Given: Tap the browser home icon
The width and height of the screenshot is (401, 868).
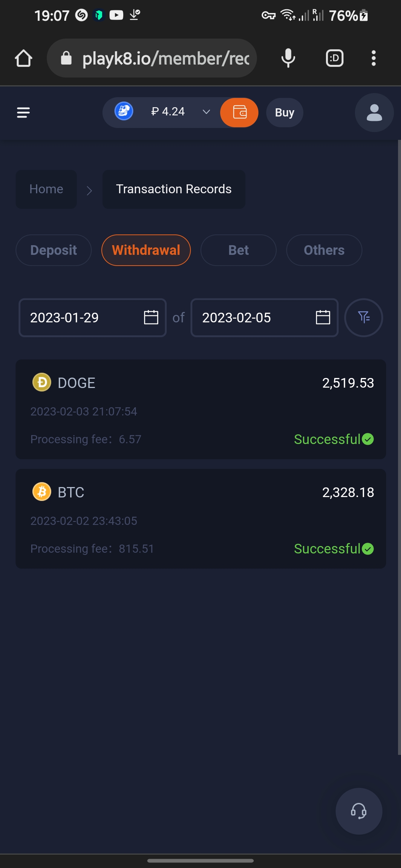Looking at the screenshot, I should [23, 58].
